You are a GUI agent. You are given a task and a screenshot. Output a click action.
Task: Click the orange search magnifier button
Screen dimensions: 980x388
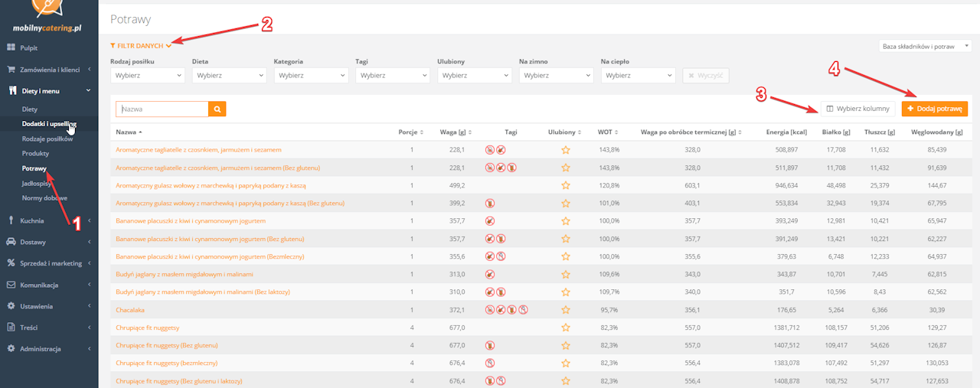tap(217, 109)
